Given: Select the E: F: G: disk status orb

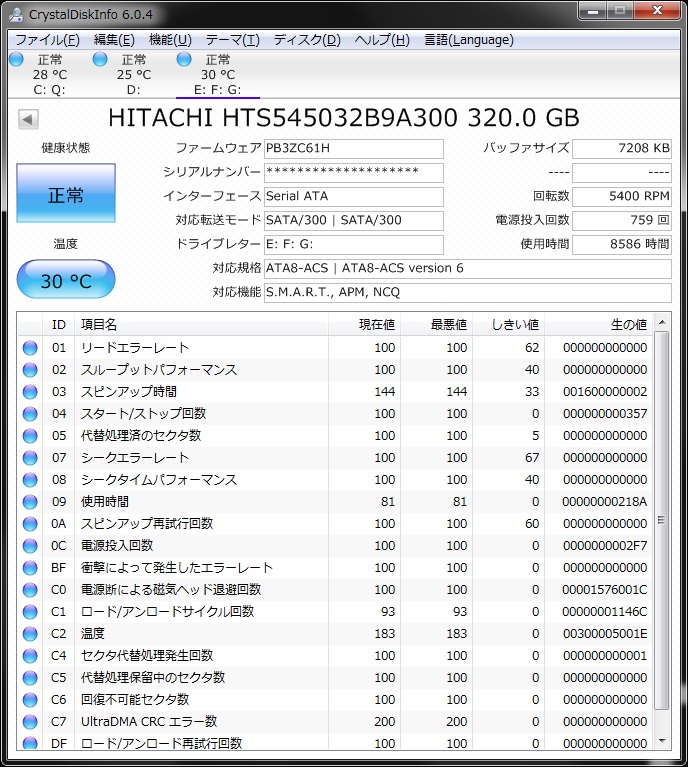Looking at the screenshot, I should click(184, 60).
